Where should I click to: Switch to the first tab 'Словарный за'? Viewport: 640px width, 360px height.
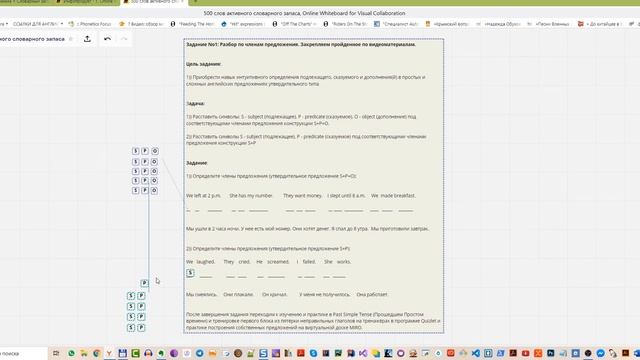pyautogui.click(x=24, y=2)
